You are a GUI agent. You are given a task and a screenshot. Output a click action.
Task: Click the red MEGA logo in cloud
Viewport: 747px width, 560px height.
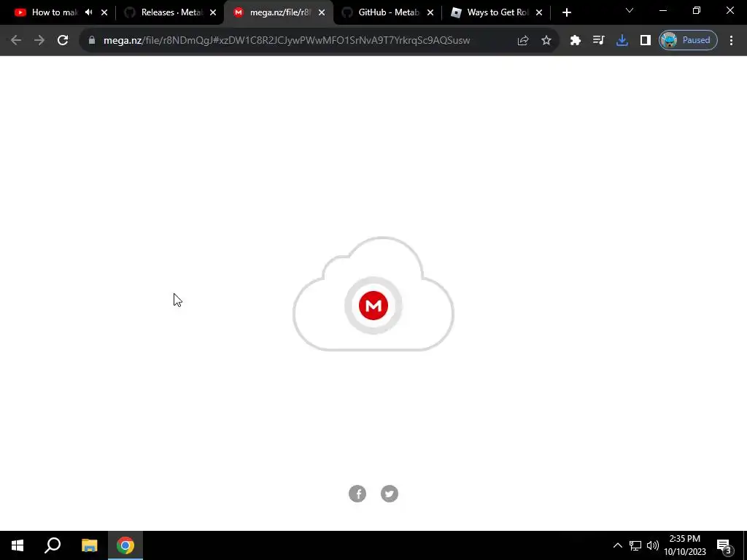tap(373, 306)
